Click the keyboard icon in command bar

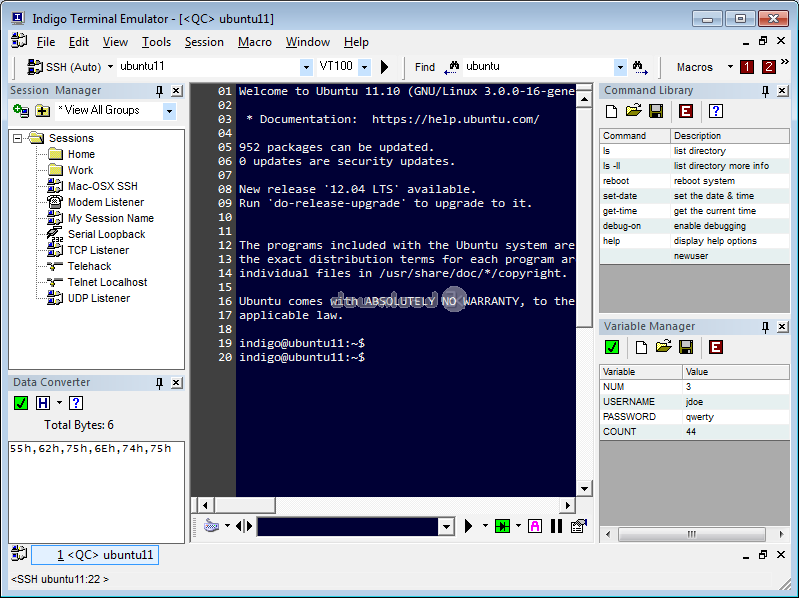pos(211,526)
